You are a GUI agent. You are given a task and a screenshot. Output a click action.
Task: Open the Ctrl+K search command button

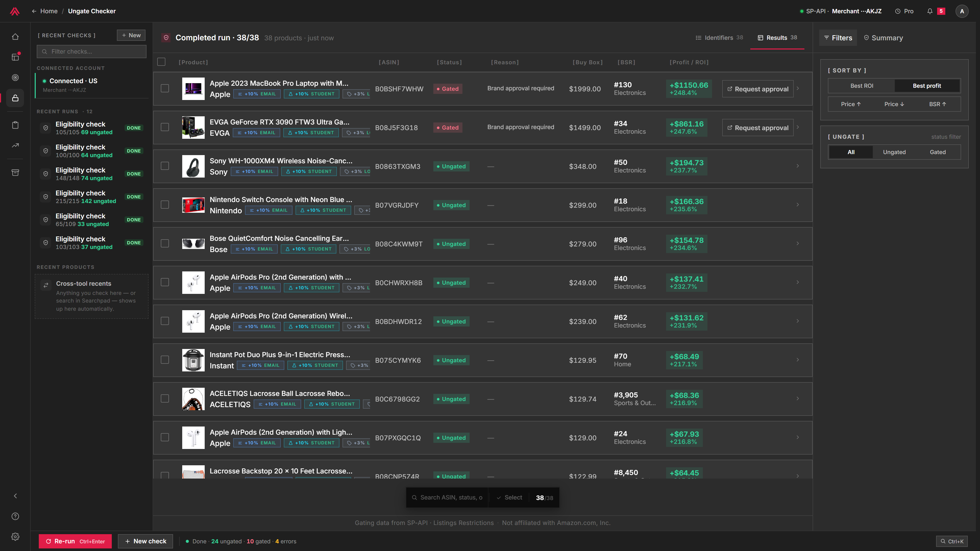click(952, 541)
